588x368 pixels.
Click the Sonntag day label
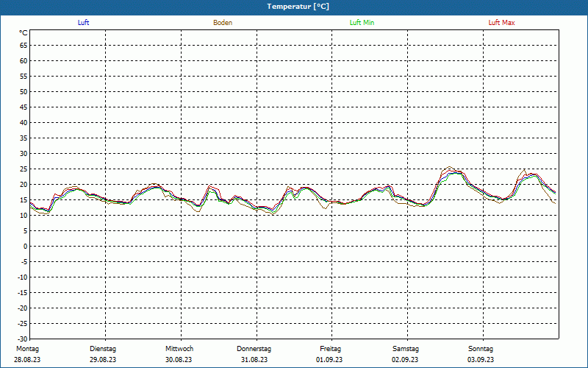click(x=481, y=349)
